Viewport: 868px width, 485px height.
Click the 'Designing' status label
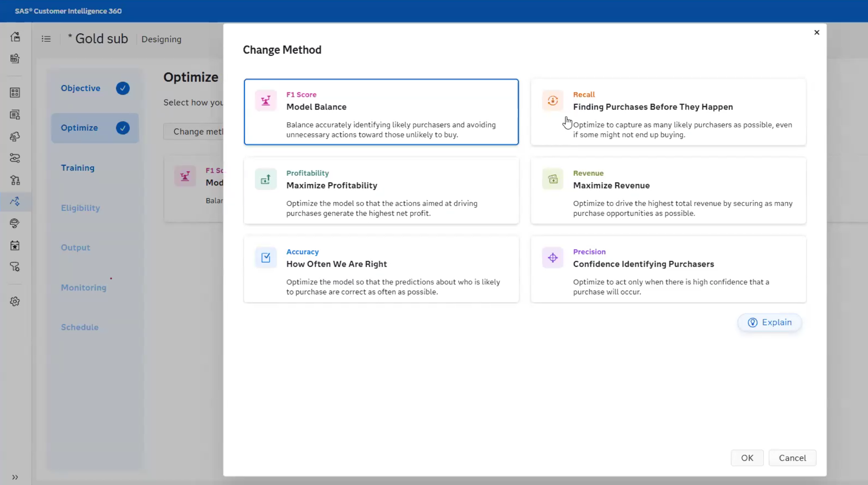pyautogui.click(x=161, y=39)
